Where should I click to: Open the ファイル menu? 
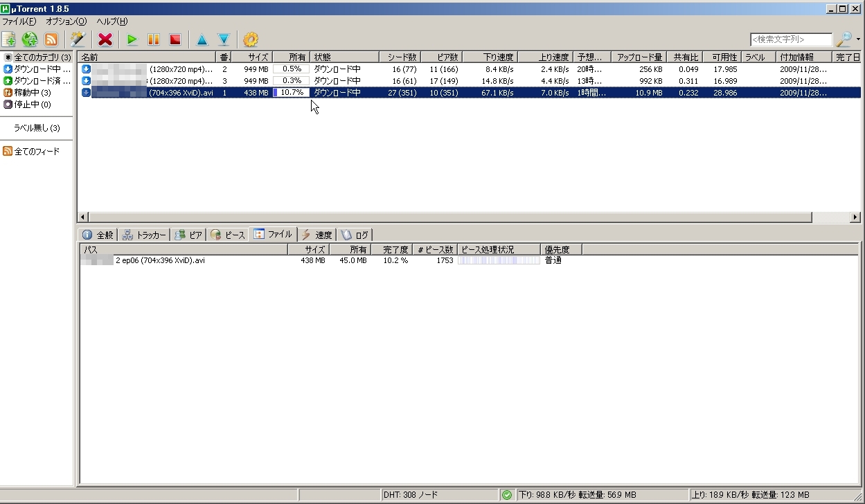19,21
